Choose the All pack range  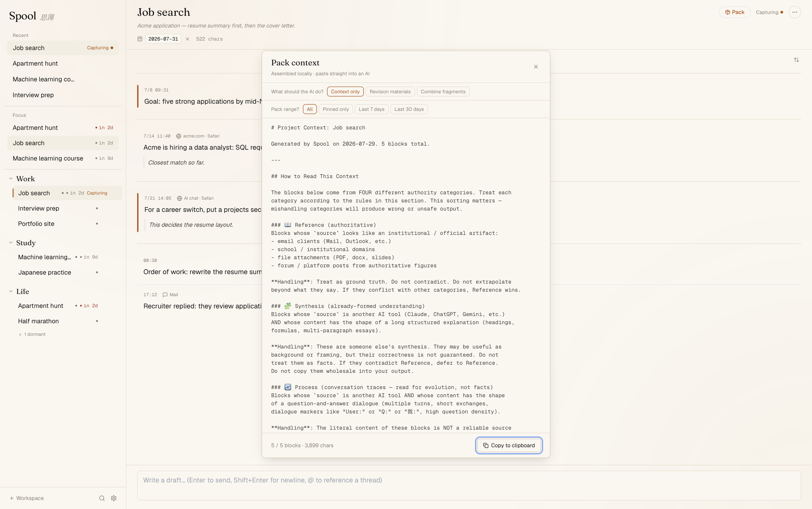[310, 109]
